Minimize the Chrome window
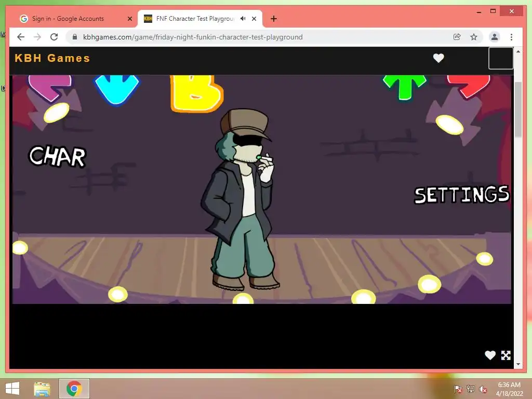The image size is (532, 399). [478, 12]
